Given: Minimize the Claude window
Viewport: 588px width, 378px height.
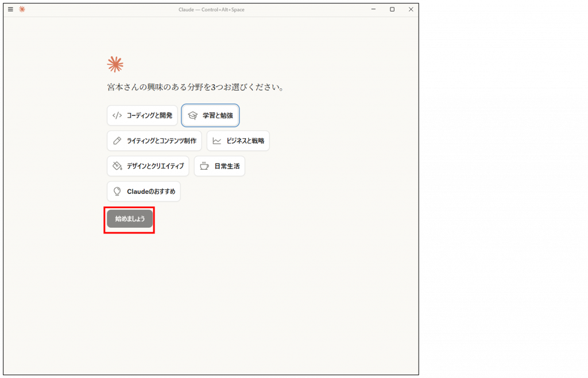Looking at the screenshot, I should (x=373, y=9).
